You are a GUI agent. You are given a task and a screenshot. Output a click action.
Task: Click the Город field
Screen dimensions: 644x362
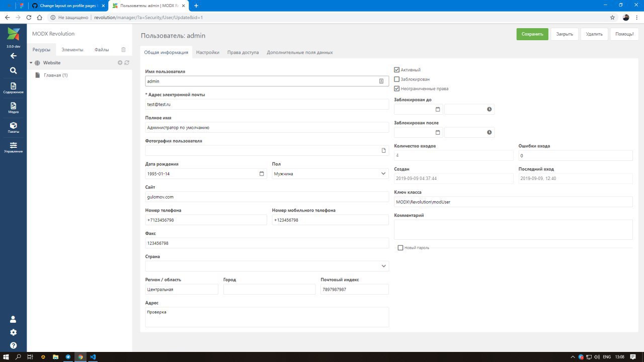click(x=269, y=289)
